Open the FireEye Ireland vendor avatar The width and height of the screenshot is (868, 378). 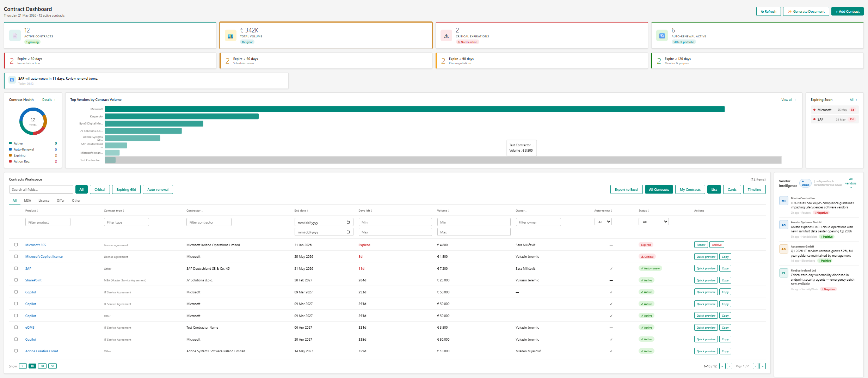783,273
